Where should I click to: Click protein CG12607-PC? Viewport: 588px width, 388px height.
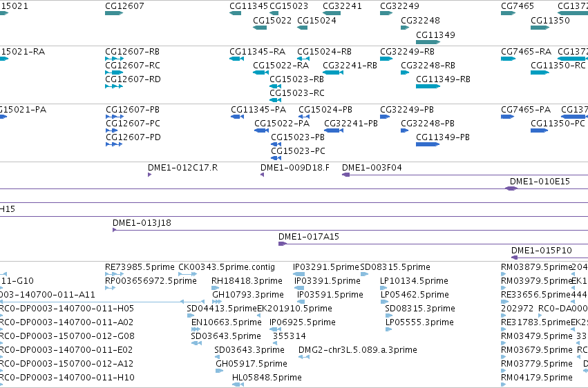133,124
